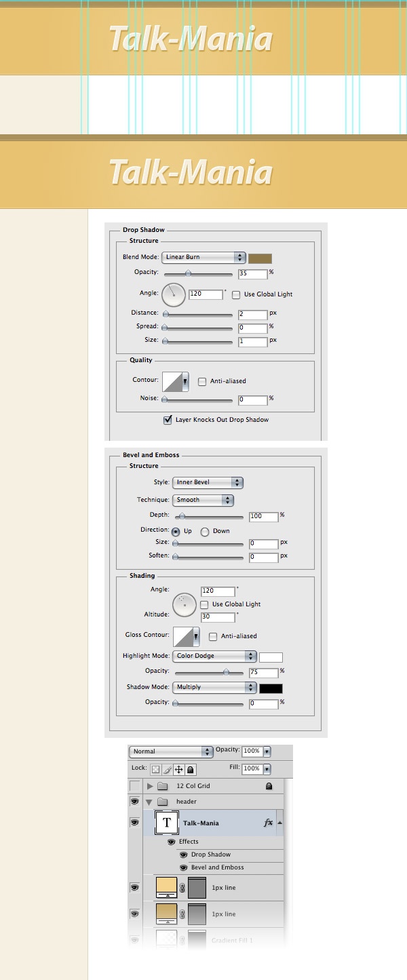Viewport: 407px width, 980px height.
Task: Collapse effects arrow on Talk-Mania layer
Action: pyautogui.click(x=279, y=823)
